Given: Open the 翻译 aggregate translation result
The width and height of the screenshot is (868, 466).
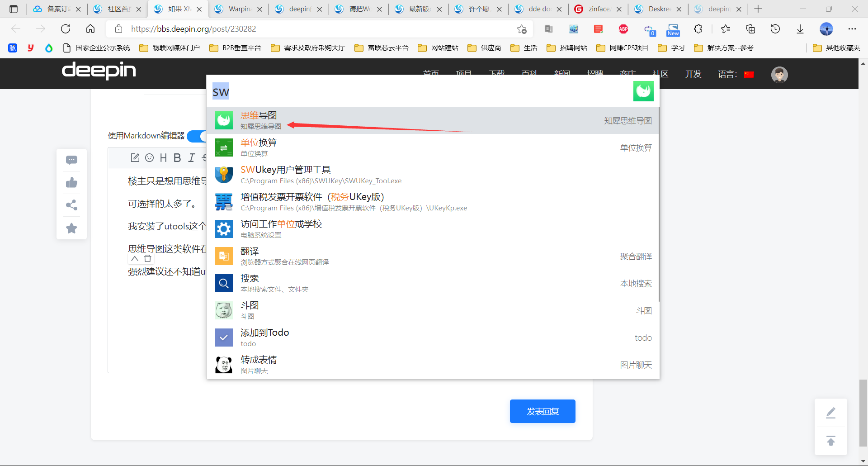Looking at the screenshot, I should click(x=433, y=256).
